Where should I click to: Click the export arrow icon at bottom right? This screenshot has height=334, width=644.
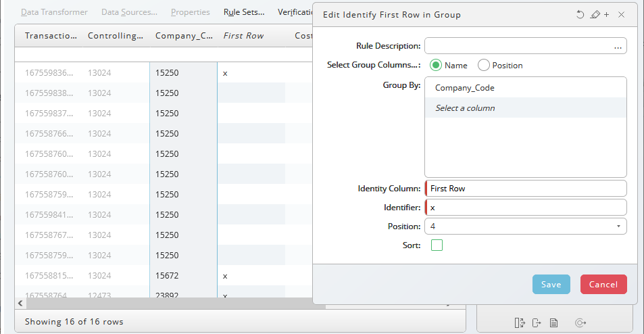[537, 323]
